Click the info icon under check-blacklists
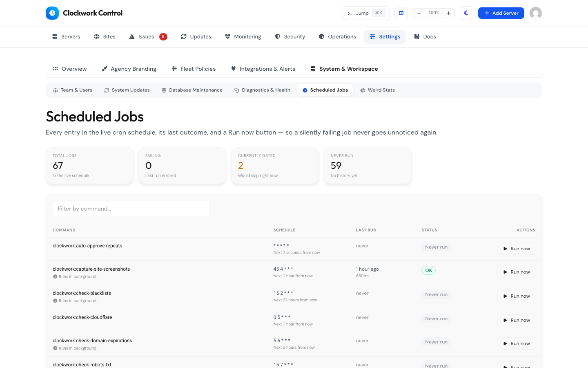588x368 pixels. click(x=55, y=301)
